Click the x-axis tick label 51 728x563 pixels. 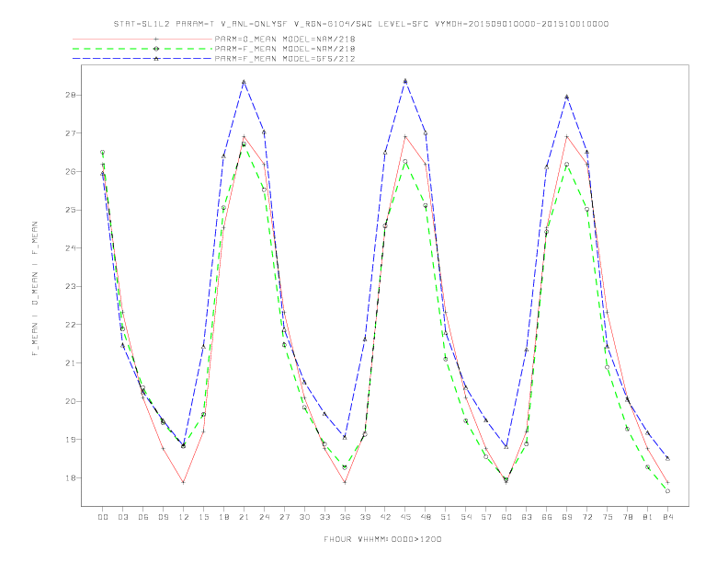pos(446,517)
